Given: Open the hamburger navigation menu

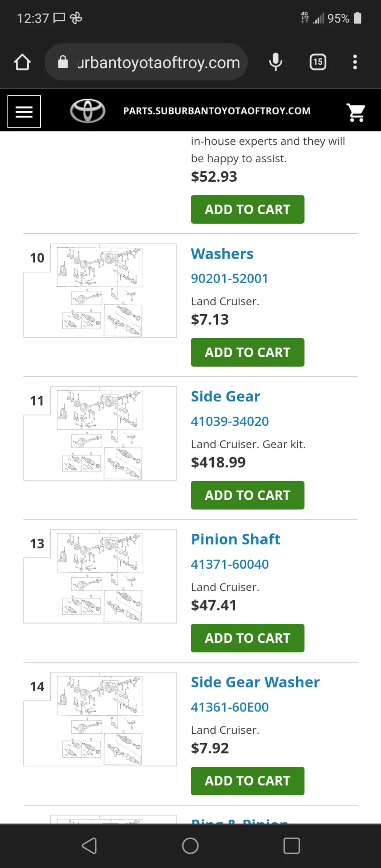Looking at the screenshot, I should tap(24, 111).
